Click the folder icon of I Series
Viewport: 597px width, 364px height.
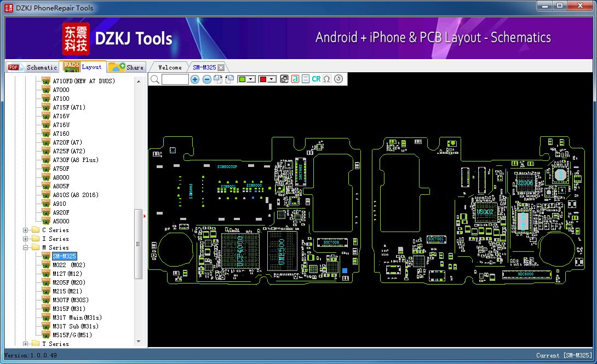(x=36, y=239)
